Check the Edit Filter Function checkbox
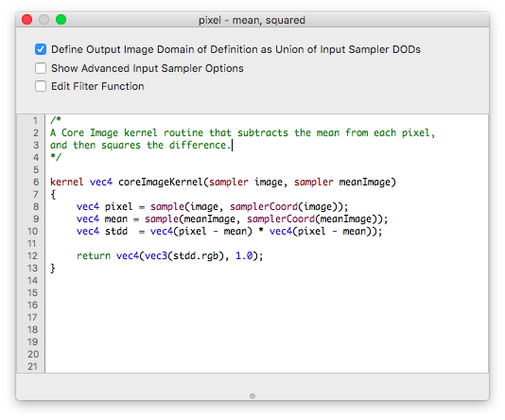 [41, 86]
